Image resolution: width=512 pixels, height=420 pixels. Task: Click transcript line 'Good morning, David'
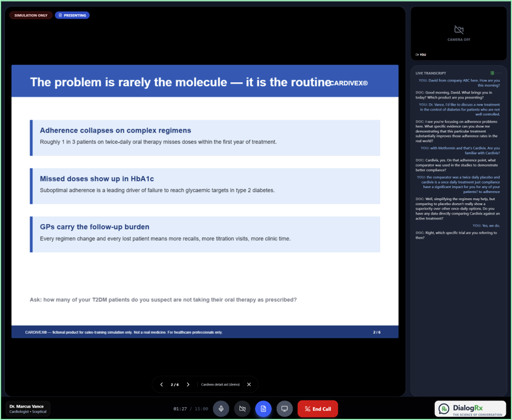[454, 94]
